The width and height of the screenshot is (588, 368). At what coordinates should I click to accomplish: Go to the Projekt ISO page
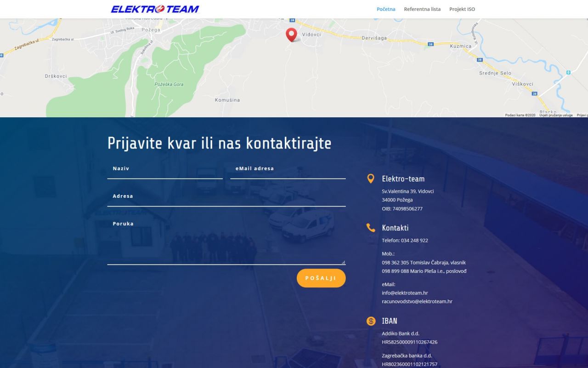pos(462,9)
